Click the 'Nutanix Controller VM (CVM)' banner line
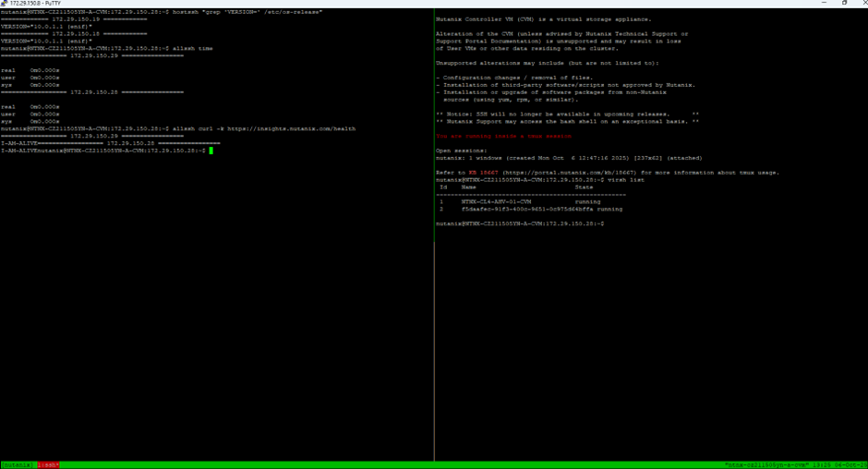868x469 pixels. 544,19
